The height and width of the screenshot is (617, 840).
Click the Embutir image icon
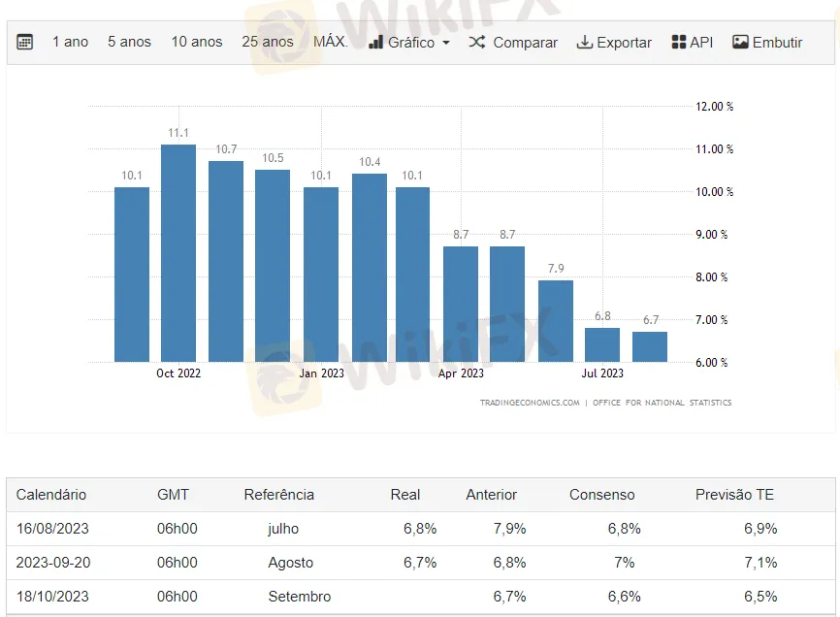point(740,43)
